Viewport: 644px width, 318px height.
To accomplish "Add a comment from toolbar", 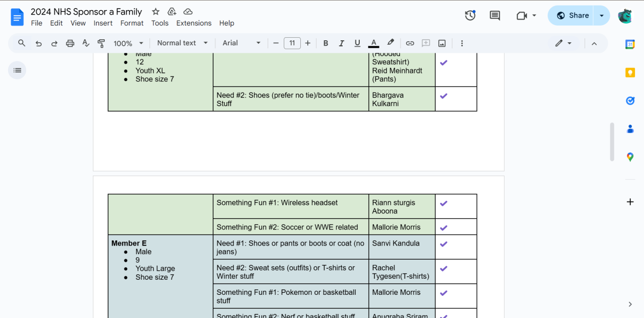I will 426,43.
